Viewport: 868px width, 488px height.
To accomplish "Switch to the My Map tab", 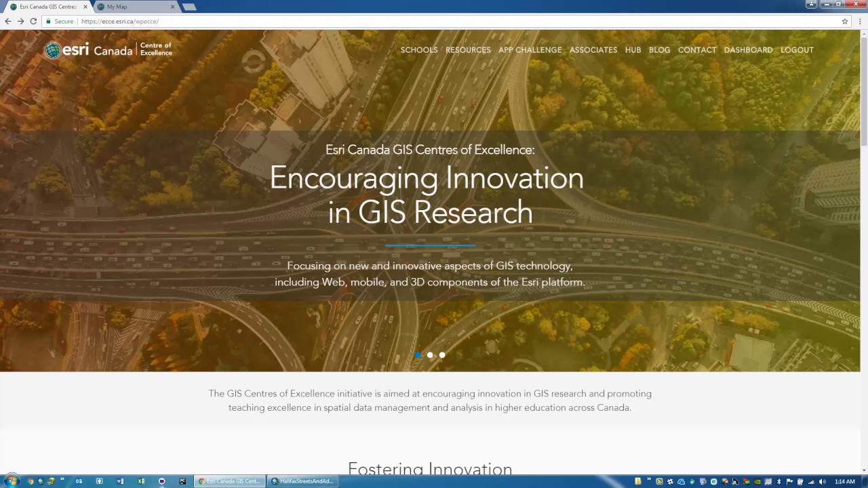I will point(134,7).
